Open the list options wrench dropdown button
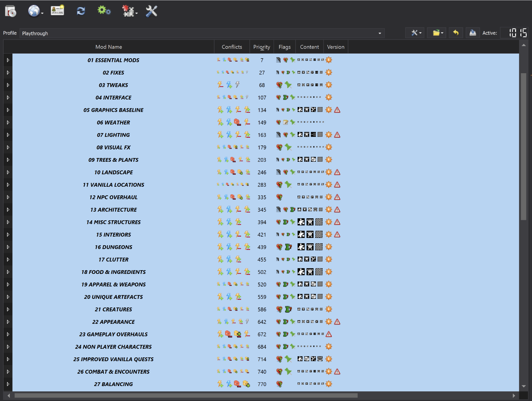The width and height of the screenshot is (532, 401). [415, 33]
